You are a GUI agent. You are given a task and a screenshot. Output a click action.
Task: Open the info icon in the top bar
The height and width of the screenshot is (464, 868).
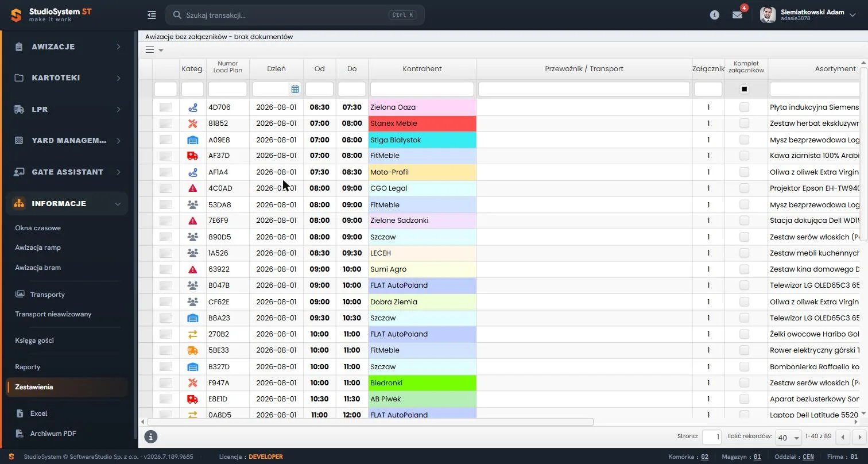(x=715, y=15)
